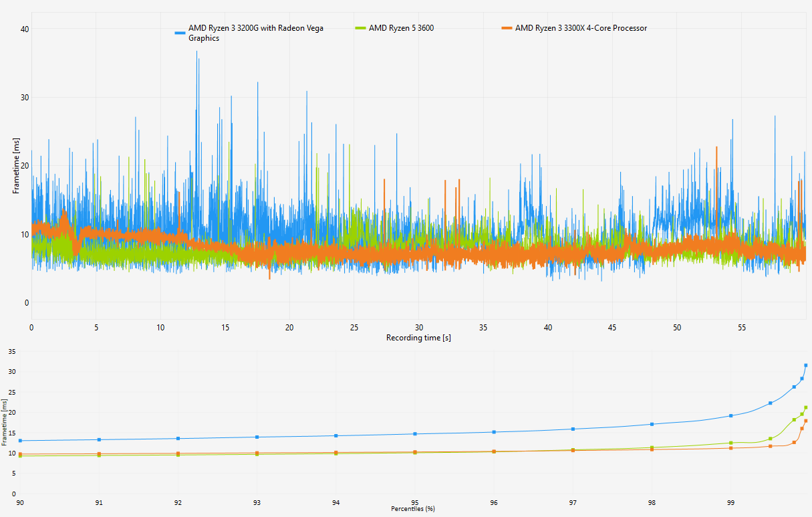Click the 45 tick on the recording time axis
Screen dimensions: 812x517
pos(612,328)
